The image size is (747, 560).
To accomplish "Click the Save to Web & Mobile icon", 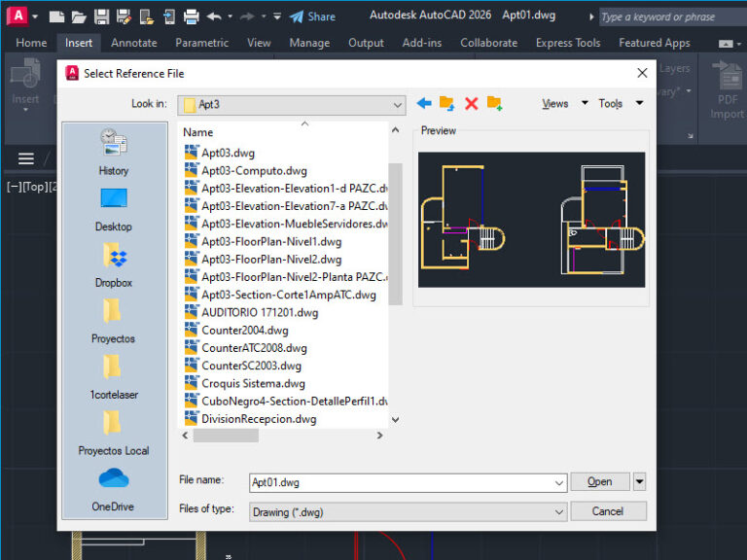I will click(x=169, y=17).
